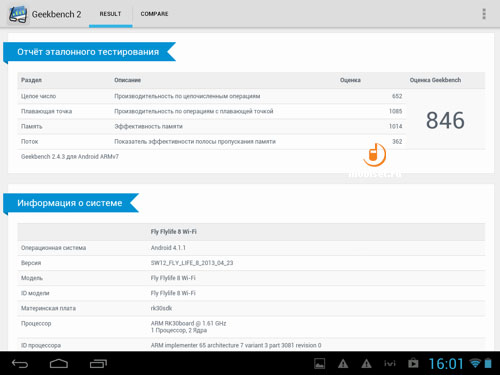Tap the Geekbench 2 app icon
The height and width of the screenshot is (375, 500).
[18, 14]
